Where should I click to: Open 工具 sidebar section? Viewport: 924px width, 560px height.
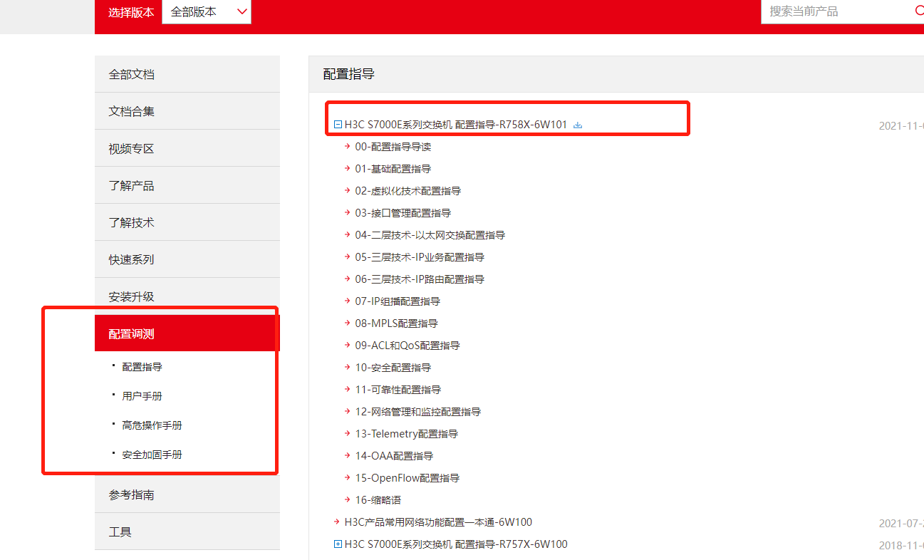[x=187, y=532]
